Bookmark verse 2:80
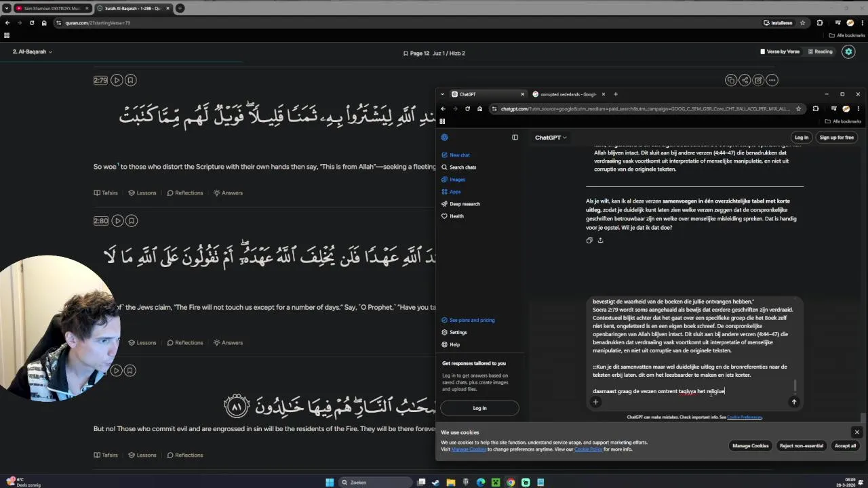 point(132,220)
